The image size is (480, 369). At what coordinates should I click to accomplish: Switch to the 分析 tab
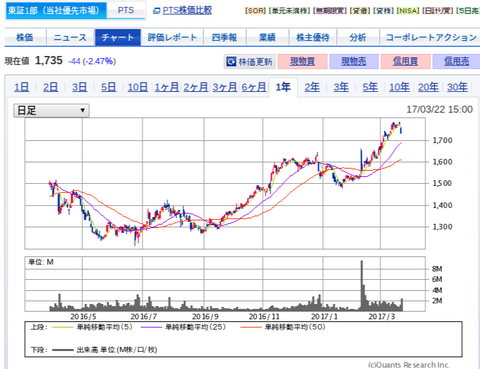(x=358, y=37)
